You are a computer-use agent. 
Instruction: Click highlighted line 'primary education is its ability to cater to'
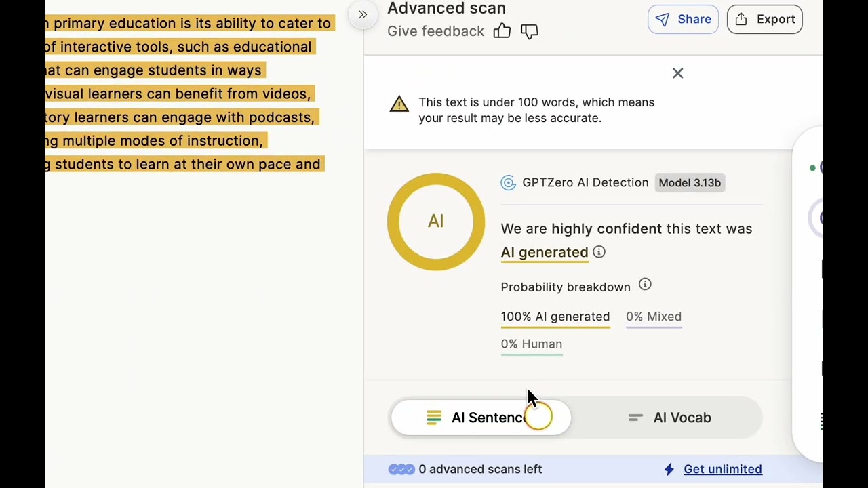[189, 23]
